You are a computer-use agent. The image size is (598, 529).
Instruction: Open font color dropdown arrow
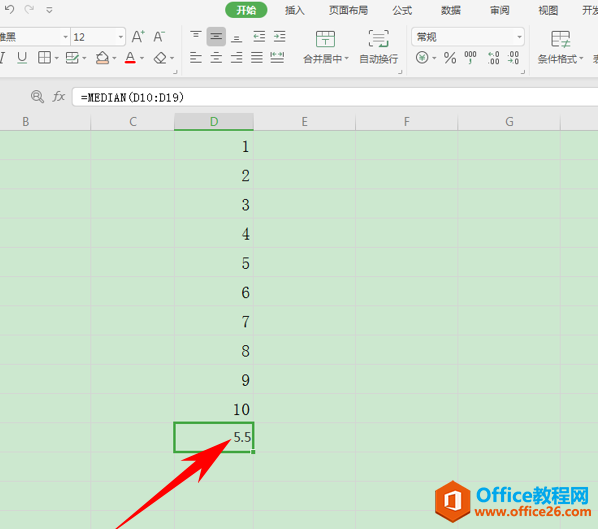[x=142, y=58]
